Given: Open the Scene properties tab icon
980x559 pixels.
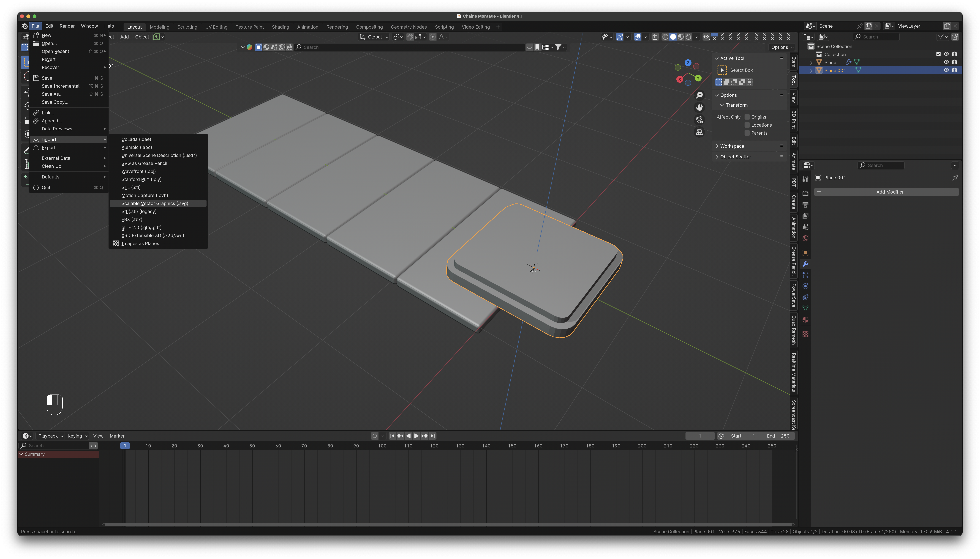Looking at the screenshot, I should [x=805, y=227].
